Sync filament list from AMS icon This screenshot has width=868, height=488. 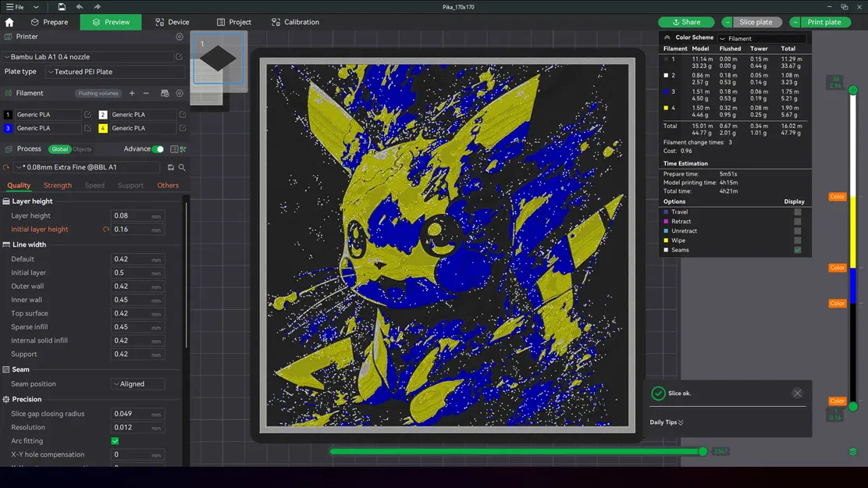click(164, 94)
